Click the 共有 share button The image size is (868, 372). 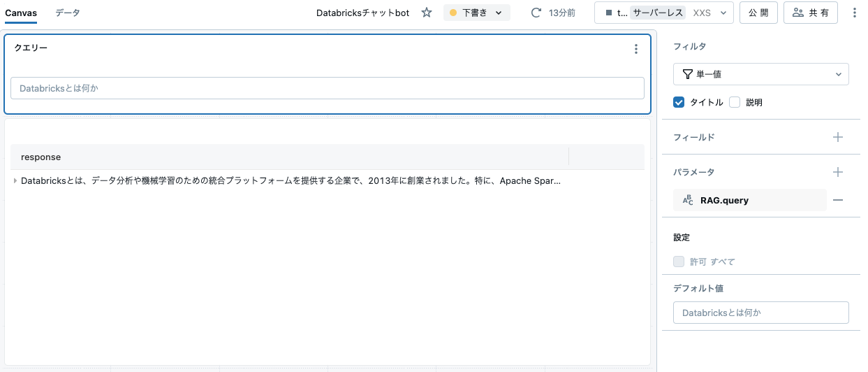(x=811, y=13)
